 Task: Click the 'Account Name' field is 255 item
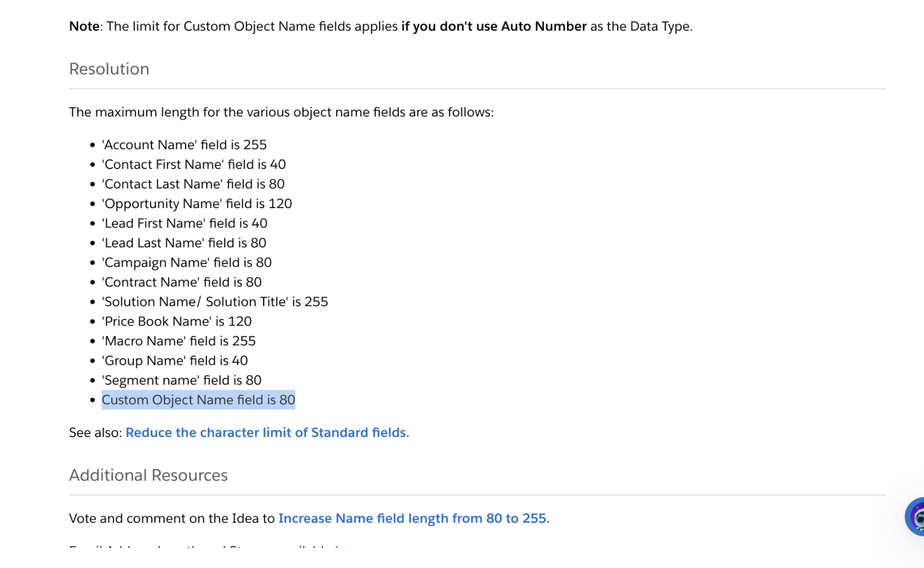click(184, 145)
